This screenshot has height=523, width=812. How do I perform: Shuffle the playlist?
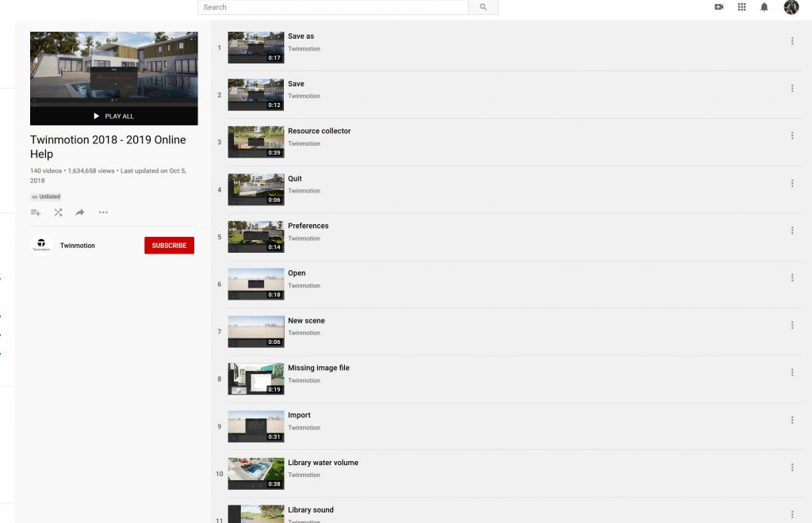click(x=58, y=212)
